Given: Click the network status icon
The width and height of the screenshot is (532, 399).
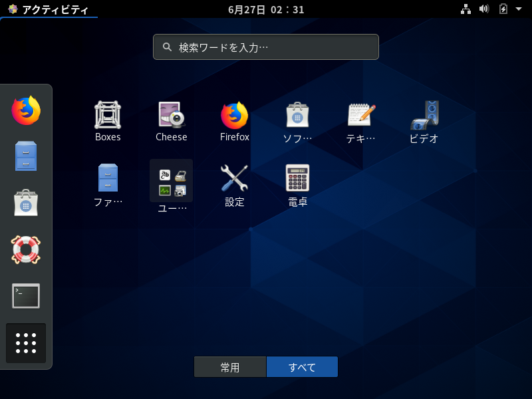Looking at the screenshot, I should click(x=465, y=9).
